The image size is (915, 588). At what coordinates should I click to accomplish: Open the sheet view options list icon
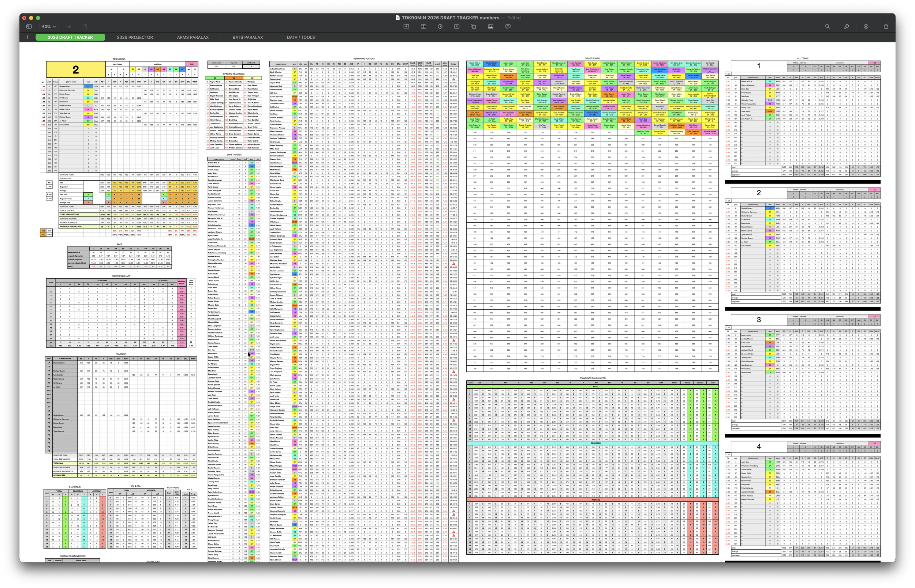[x=69, y=26]
